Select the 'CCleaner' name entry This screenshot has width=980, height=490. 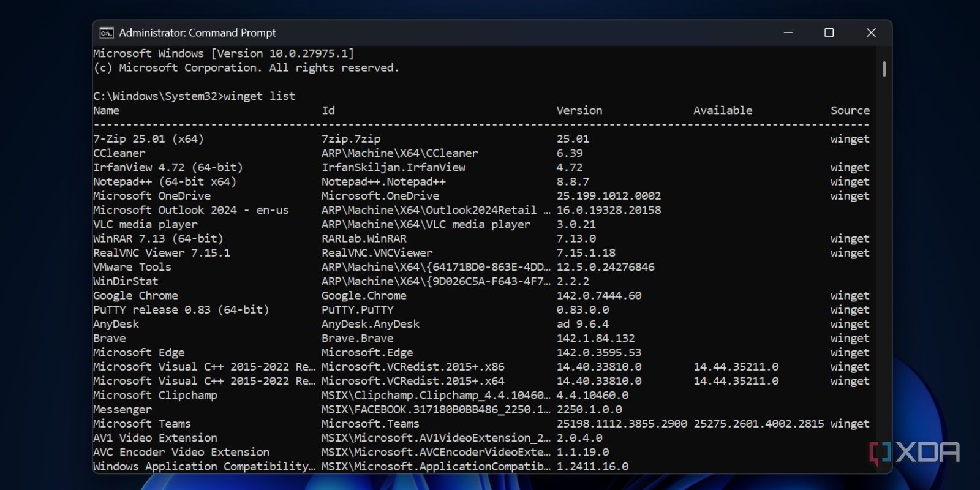point(119,153)
